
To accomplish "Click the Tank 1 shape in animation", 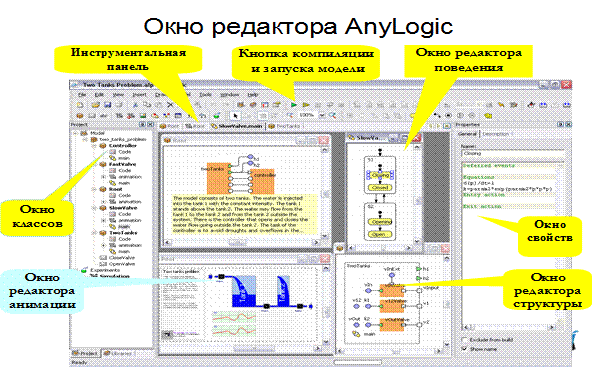I will tap(243, 291).
